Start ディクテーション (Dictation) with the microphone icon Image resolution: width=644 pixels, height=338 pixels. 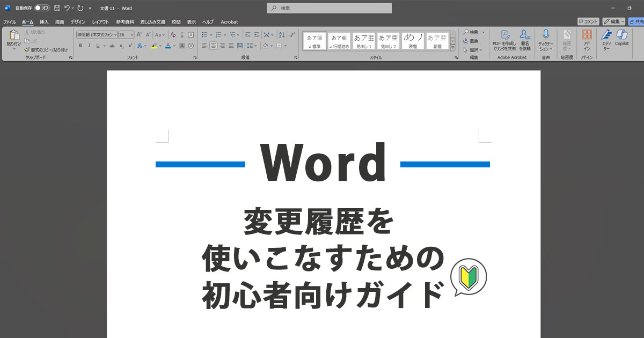[546, 38]
